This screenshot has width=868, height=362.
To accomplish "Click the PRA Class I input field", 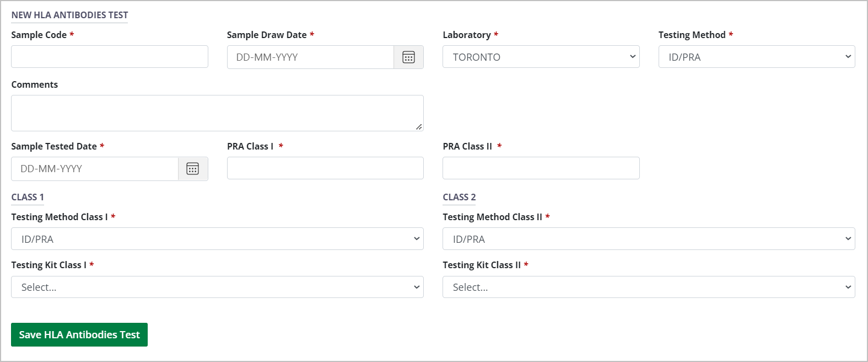I will (x=325, y=168).
